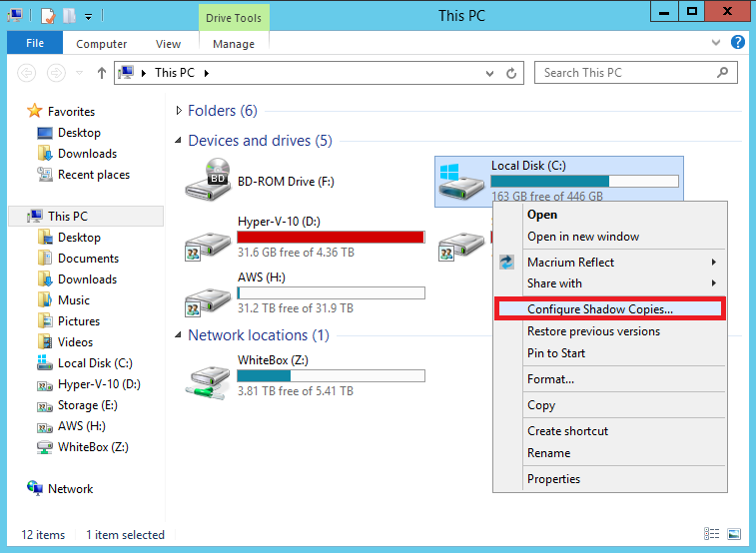Click the Hyper-V-10 (D:) red usage bar
This screenshot has width=756, height=553.
pos(331,237)
